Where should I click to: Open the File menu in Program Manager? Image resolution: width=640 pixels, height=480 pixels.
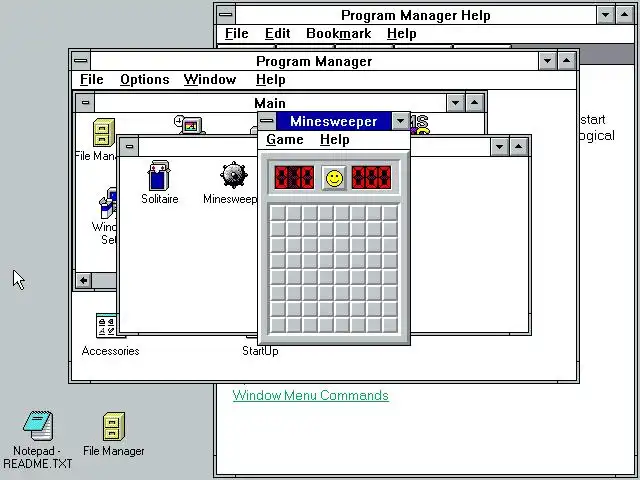tap(91, 80)
